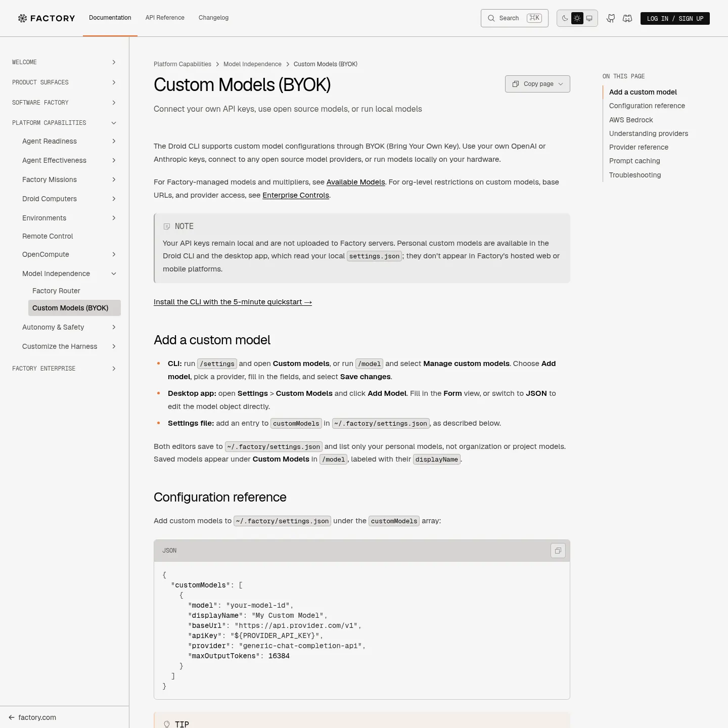
Task: Jump to Troubleshooting section
Action: [635, 175]
